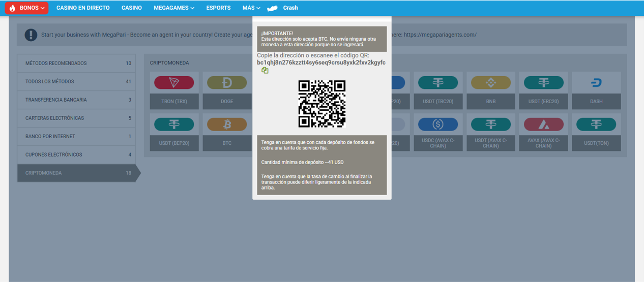Open the CASINO section

click(132, 8)
